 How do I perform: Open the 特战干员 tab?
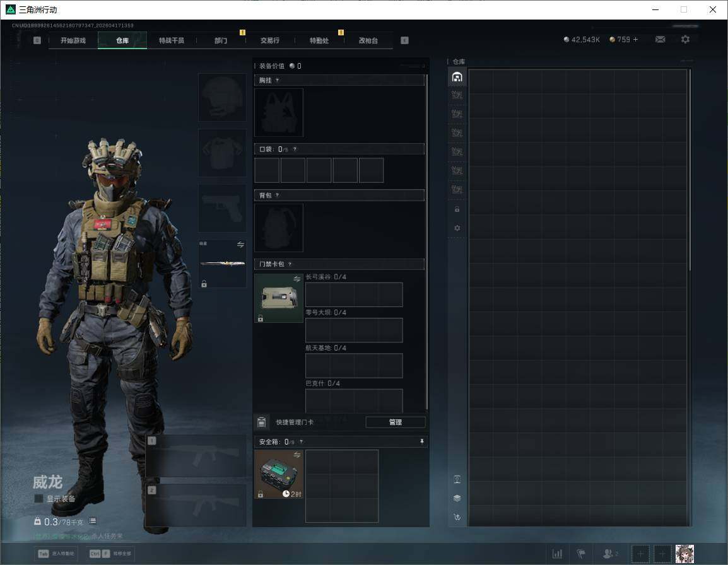(172, 40)
